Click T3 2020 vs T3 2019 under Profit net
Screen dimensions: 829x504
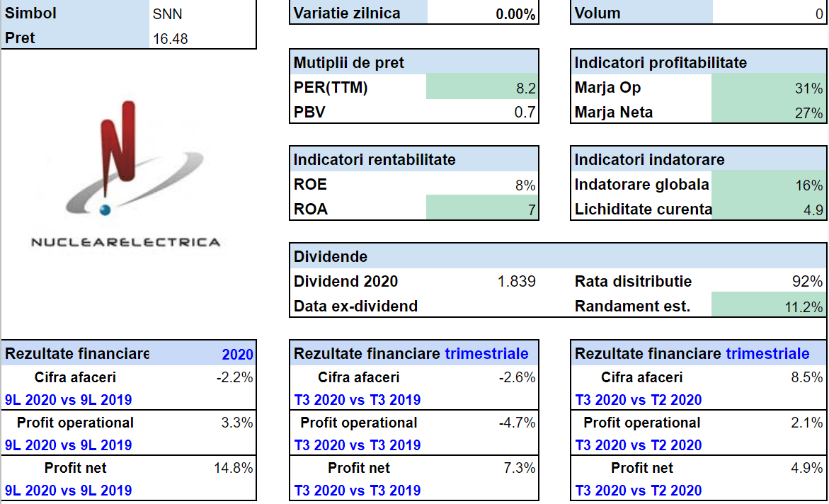pos(358,491)
